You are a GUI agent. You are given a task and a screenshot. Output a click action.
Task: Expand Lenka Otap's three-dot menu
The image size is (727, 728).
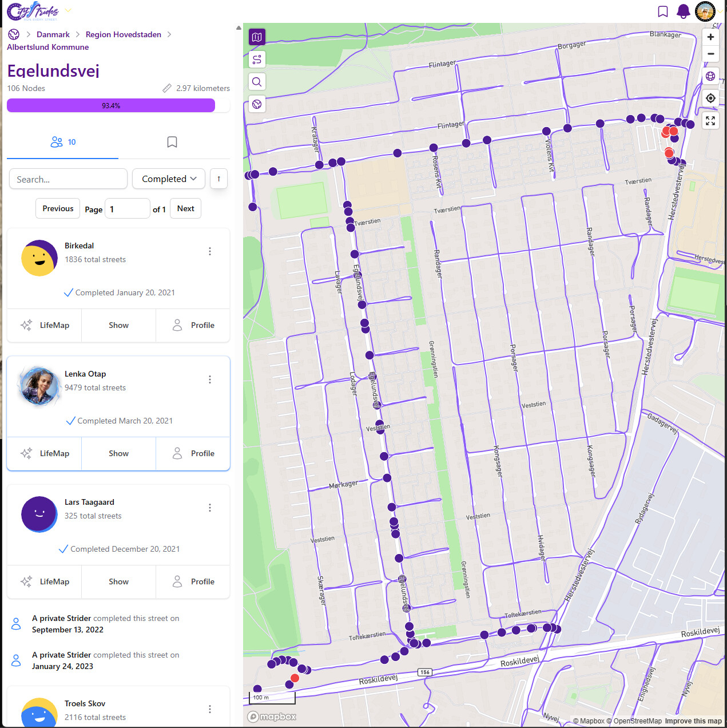[210, 379]
